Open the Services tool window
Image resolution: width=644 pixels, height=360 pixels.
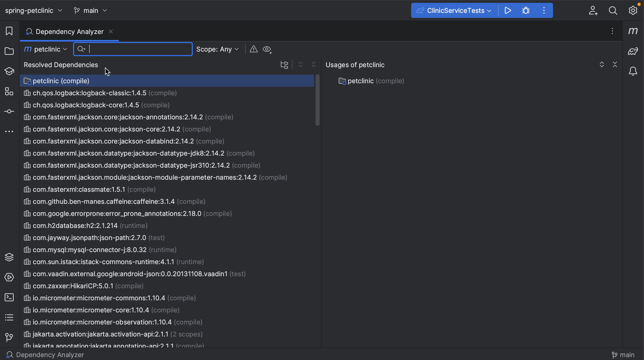[9, 277]
